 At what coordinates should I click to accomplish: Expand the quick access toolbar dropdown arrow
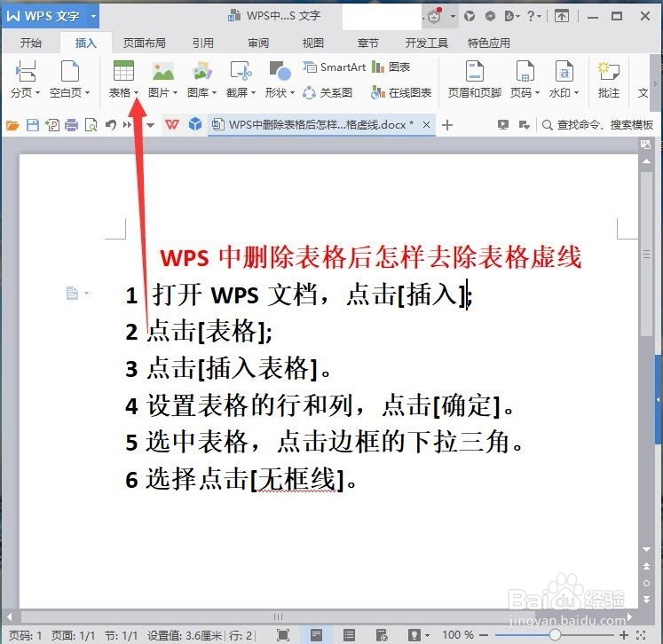(x=150, y=125)
